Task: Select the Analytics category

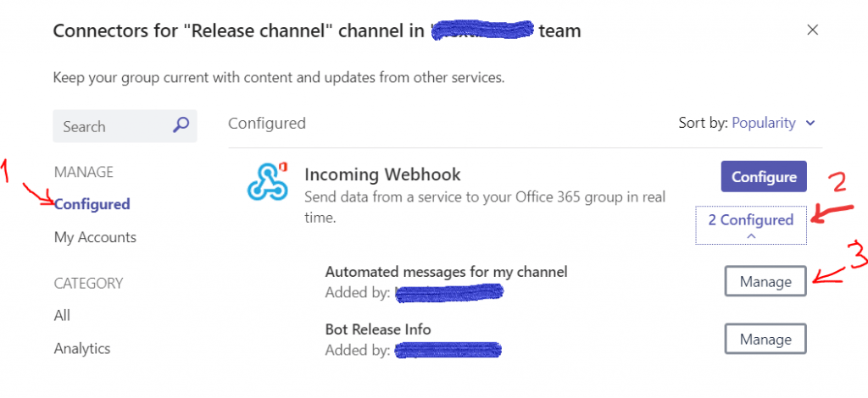Action: pyautogui.click(x=82, y=348)
